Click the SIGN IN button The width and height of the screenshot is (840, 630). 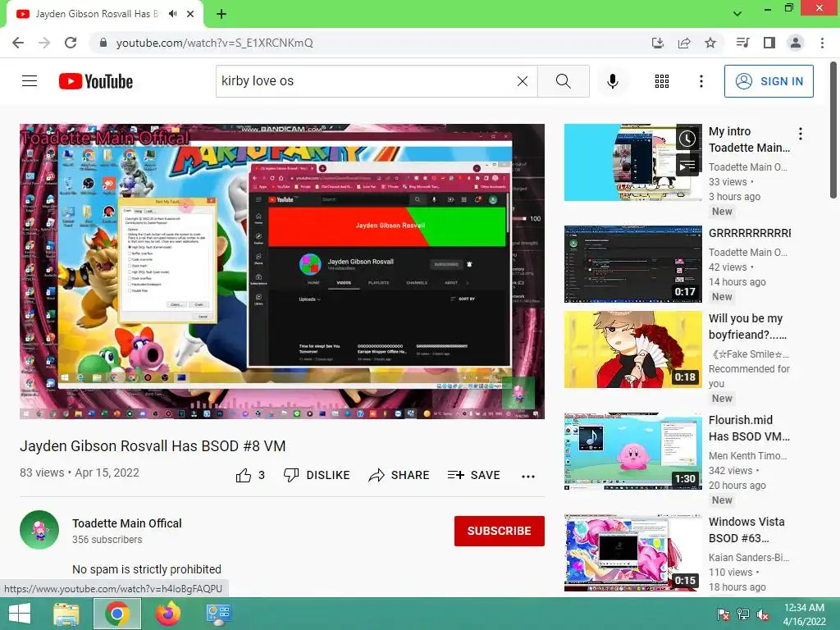tap(769, 81)
